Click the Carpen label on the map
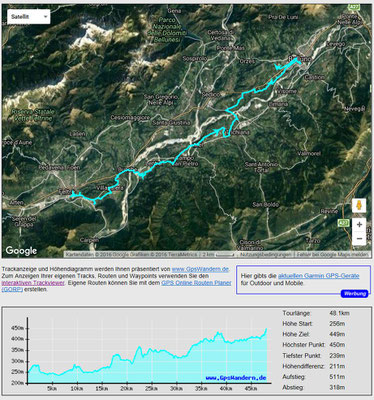The height and width of the screenshot is (400, 374). [x=89, y=240]
